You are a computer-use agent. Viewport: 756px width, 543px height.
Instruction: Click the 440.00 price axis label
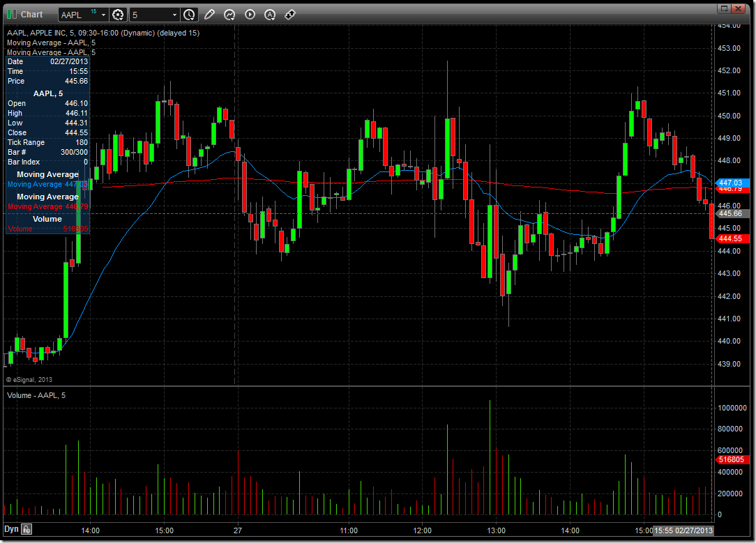tap(729, 341)
